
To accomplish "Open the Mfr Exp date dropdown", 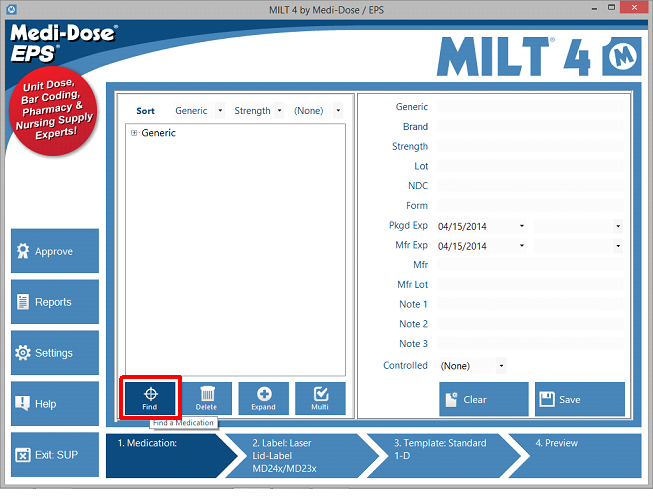I will click(522, 246).
